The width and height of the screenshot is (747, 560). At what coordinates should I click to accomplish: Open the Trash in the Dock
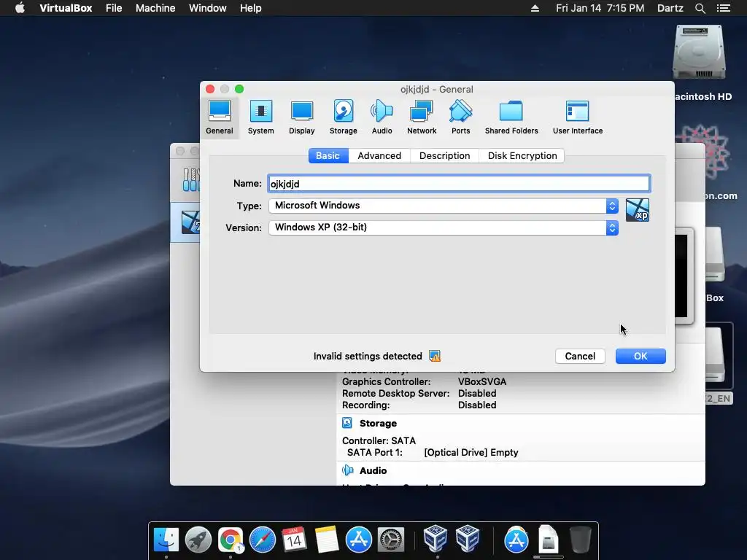tap(580, 540)
